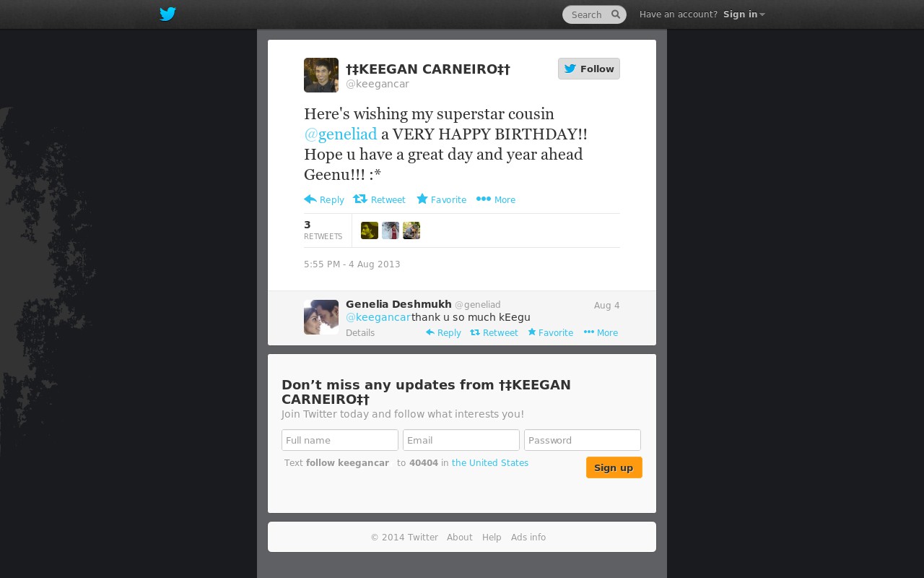
Task: Favorite Genelia Deshmukh's reply
Action: (x=550, y=333)
